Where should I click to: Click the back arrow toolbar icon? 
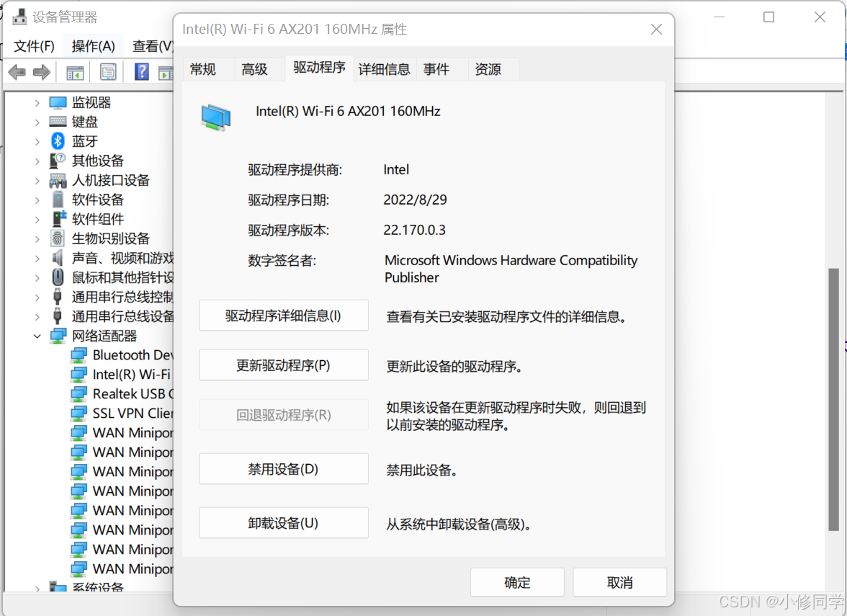click(x=17, y=72)
